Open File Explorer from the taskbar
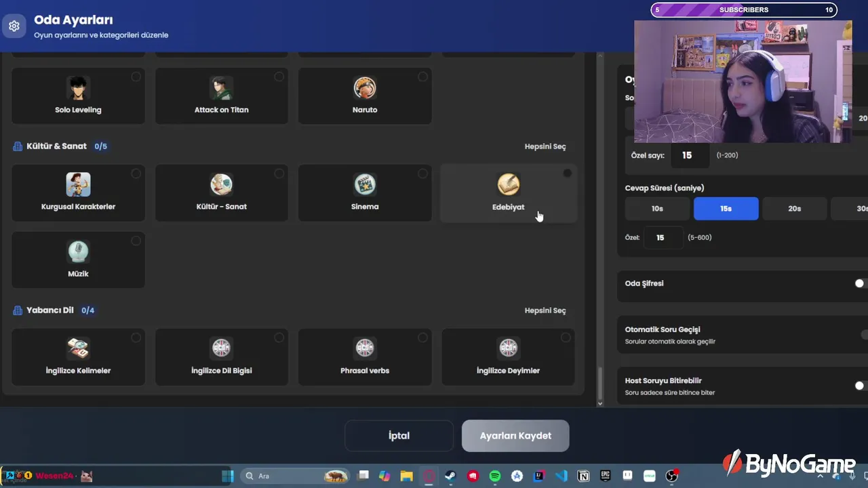Image resolution: width=868 pixels, height=488 pixels. pos(406,476)
